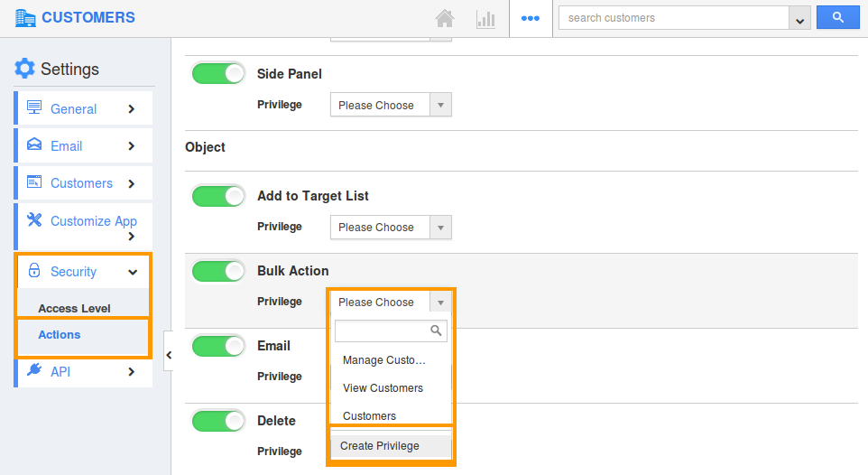Image resolution: width=868 pixels, height=475 pixels.
Task: Click the Security menu label
Action: 74,272
